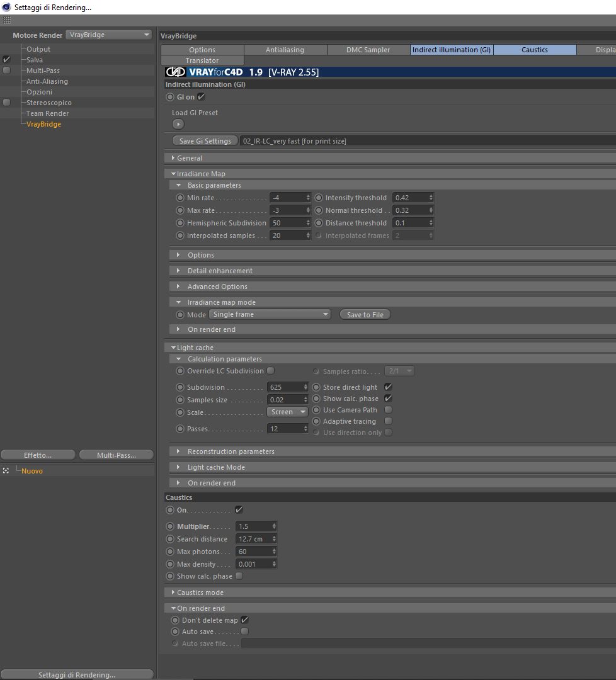
Task: Click the Normal threshold animation dot
Action: (319, 210)
